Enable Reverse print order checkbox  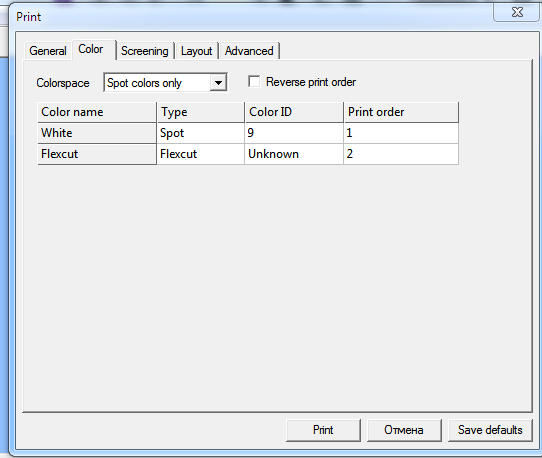tap(254, 82)
